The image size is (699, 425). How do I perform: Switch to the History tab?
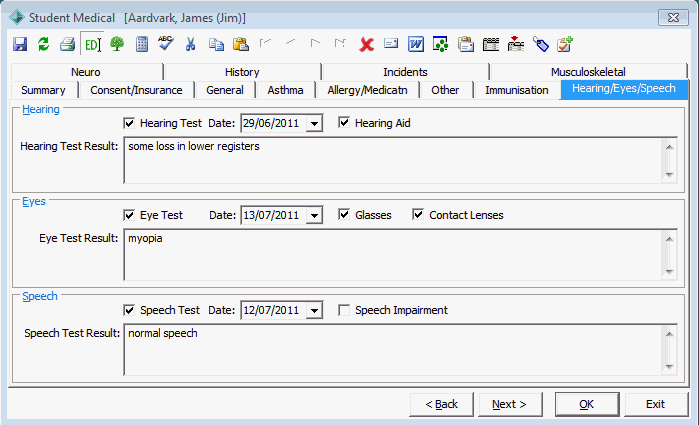coord(242,72)
